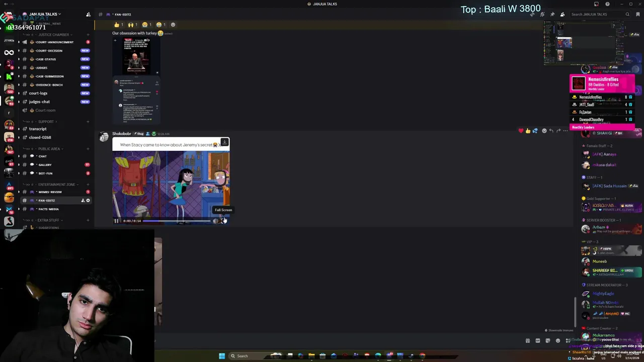Image resolution: width=644 pixels, height=362 pixels.
Task: Open pinned messages in channel header
Action: 552,14
